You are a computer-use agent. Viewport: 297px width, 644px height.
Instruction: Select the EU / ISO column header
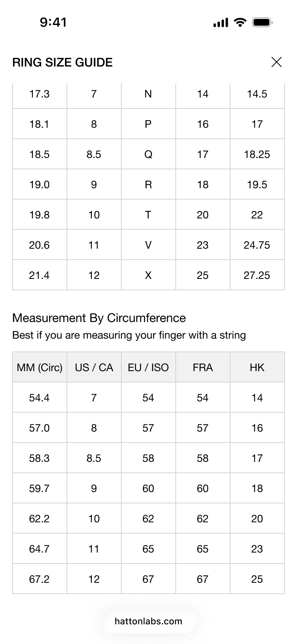click(x=148, y=367)
